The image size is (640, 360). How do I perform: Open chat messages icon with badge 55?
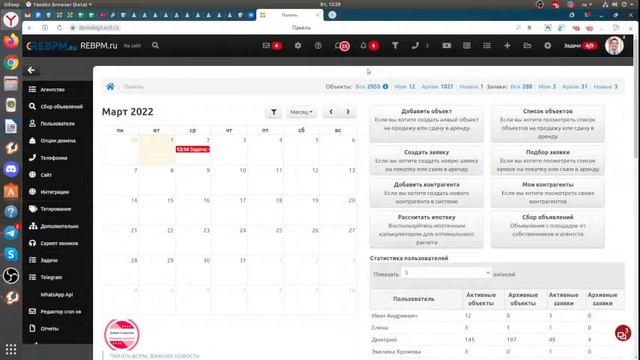click(342, 46)
